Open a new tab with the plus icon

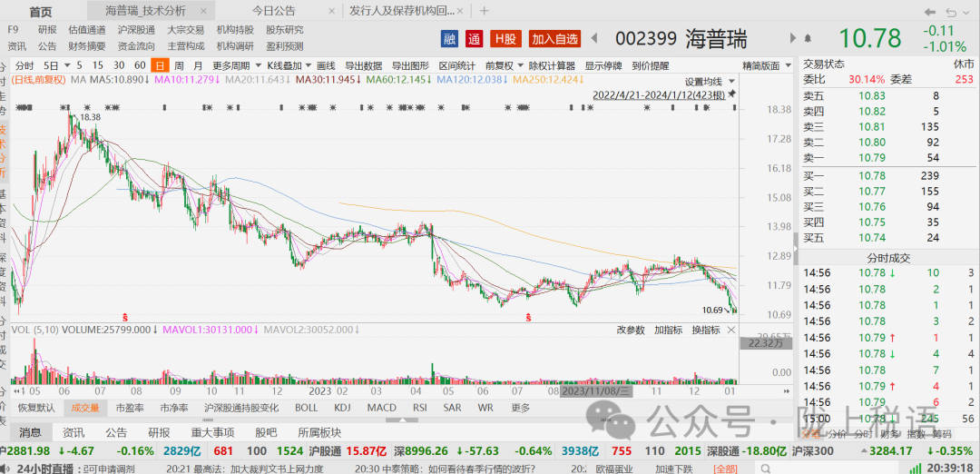pyautogui.click(x=485, y=11)
